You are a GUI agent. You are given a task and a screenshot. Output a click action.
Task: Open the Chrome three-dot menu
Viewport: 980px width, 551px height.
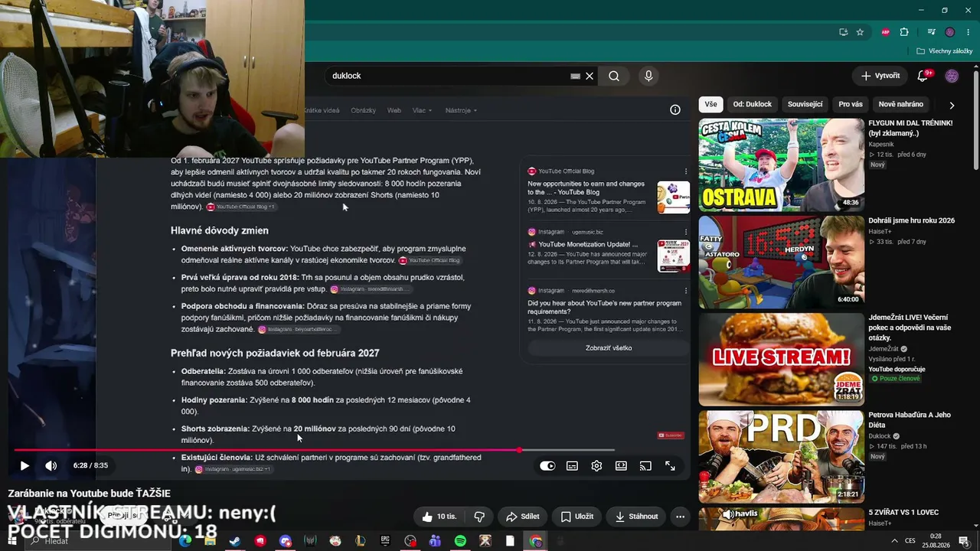pyautogui.click(x=966, y=32)
